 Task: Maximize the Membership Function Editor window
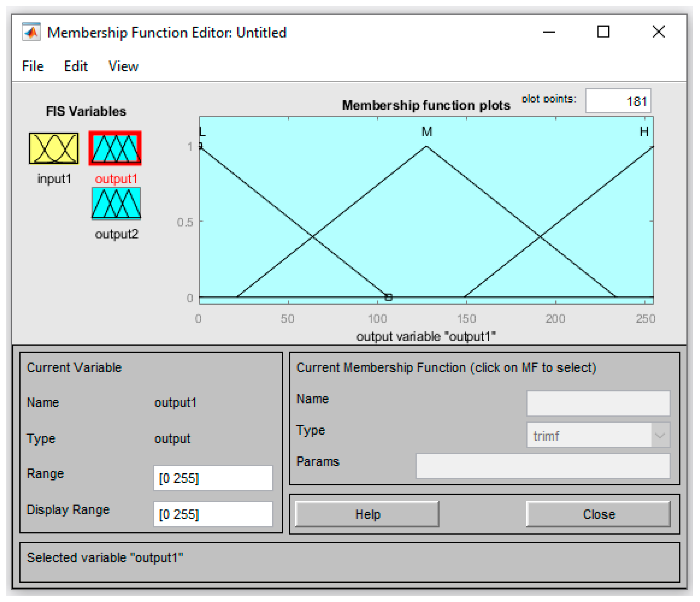(x=603, y=32)
